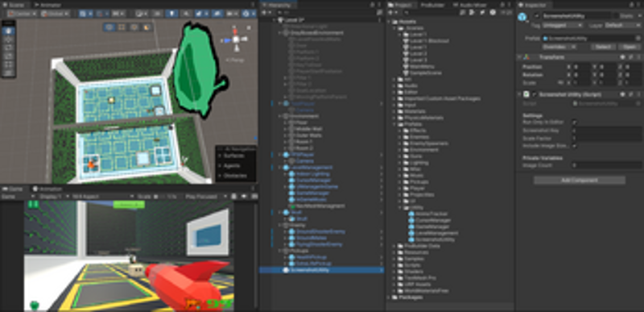Open the Layer dropdown in Inspector
The width and height of the screenshot is (644, 312).
click(x=622, y=25)
